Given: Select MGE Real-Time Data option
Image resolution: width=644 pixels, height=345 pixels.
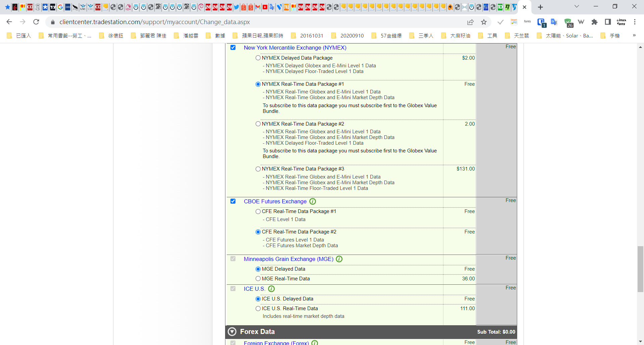Looking at the screenshot, I should 258,279.
